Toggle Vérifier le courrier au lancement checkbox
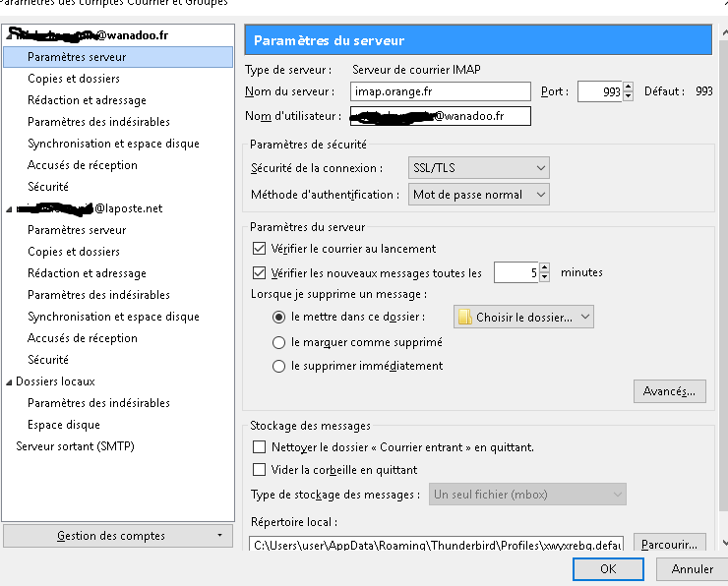Viewport: 728px width, 586px height. (260, 249)
